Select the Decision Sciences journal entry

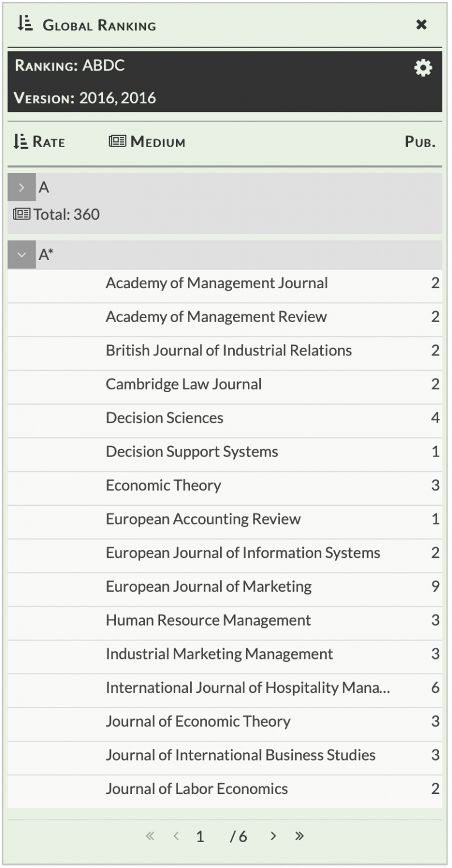coord(164,418)
